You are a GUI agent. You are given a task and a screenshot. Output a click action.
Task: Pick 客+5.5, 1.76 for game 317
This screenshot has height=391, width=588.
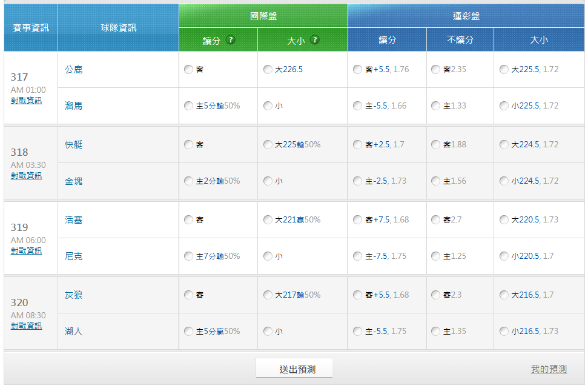[x=358, y=70]
